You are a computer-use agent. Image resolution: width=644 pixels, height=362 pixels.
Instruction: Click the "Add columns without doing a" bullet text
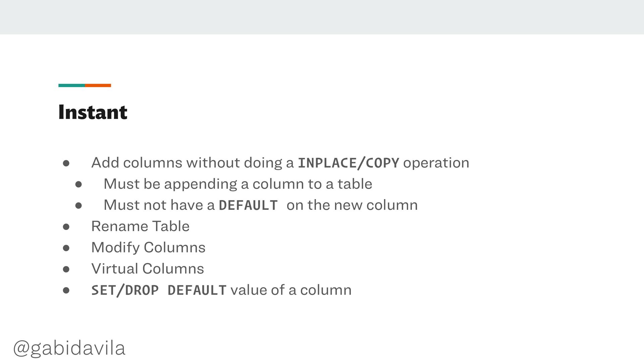193,163
